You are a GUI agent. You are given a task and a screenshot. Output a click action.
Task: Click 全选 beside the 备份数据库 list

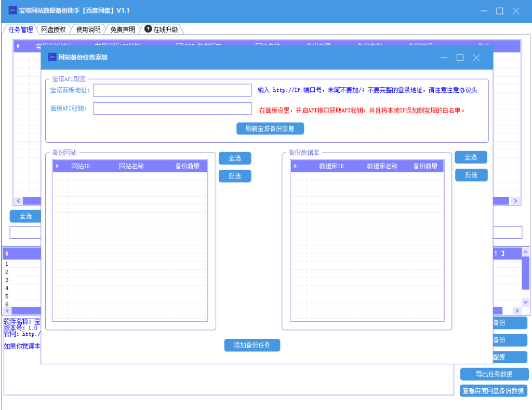471,157
